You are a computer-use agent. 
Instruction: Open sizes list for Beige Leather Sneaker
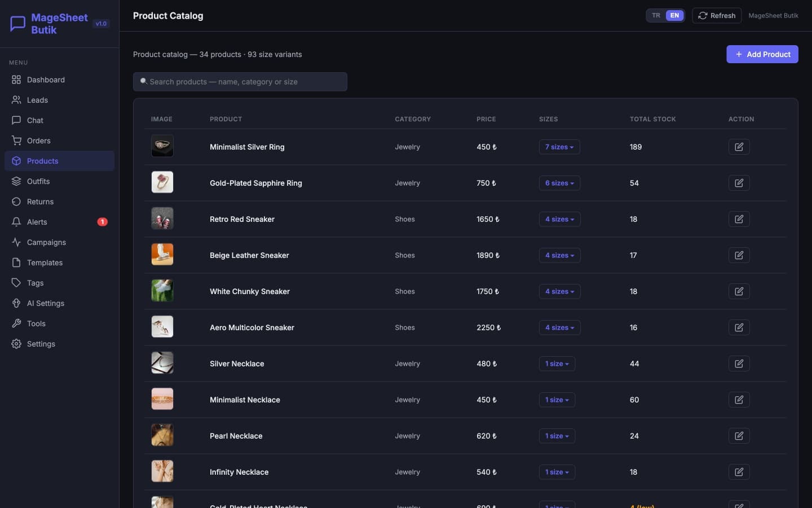pos(559,255)
